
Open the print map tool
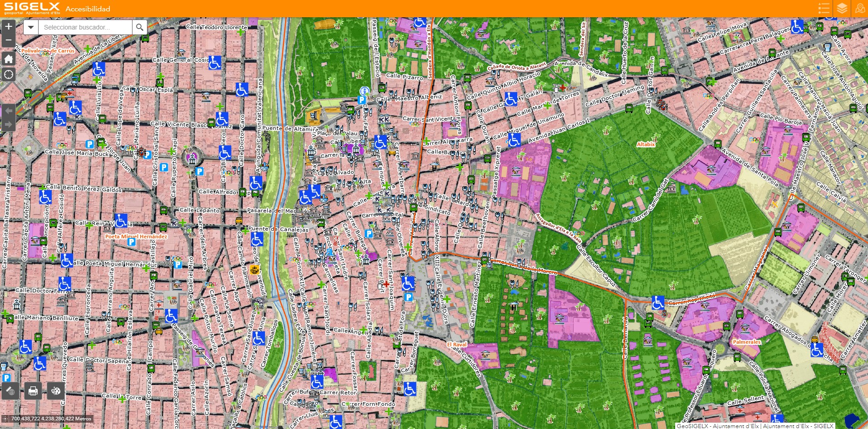tap(33, 391)
